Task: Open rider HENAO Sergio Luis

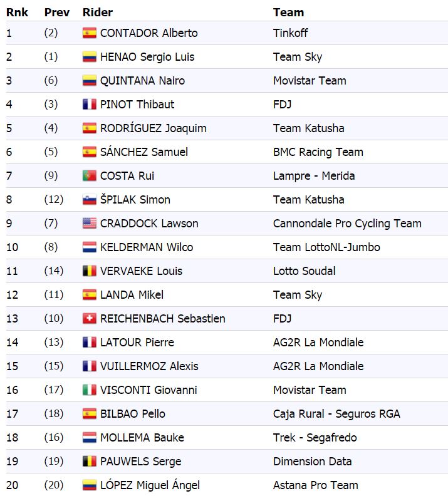Action: tap(147, 57)
